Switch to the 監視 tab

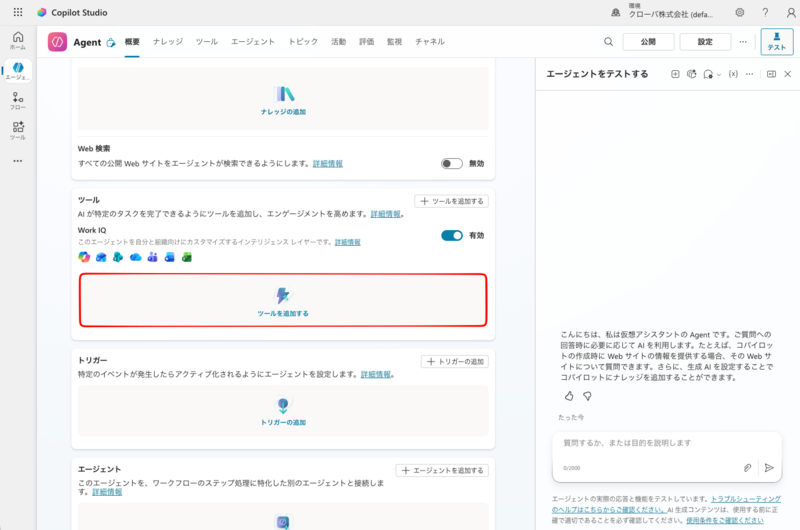pos(394,42)
